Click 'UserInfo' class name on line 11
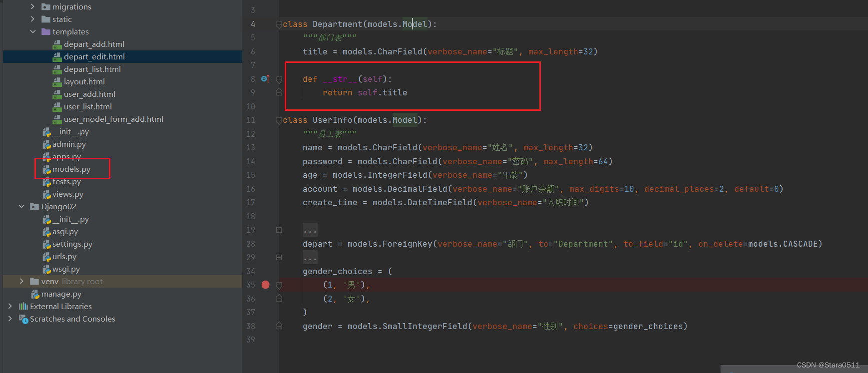Screen dimensions: 868x373 [333, 120]
